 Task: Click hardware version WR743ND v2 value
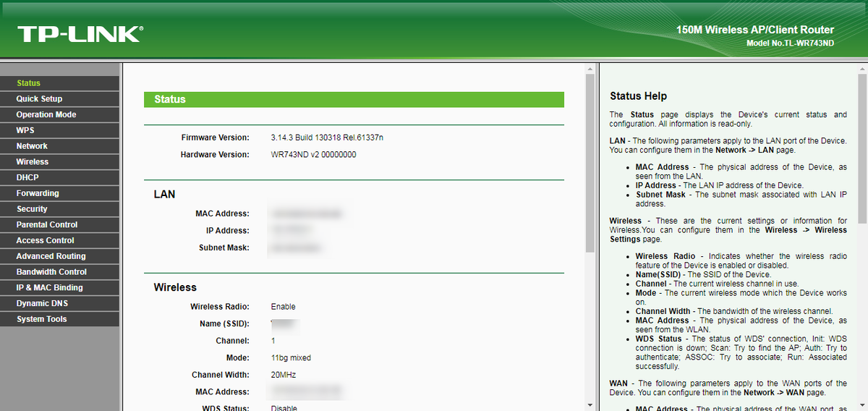tap(313, 155)
